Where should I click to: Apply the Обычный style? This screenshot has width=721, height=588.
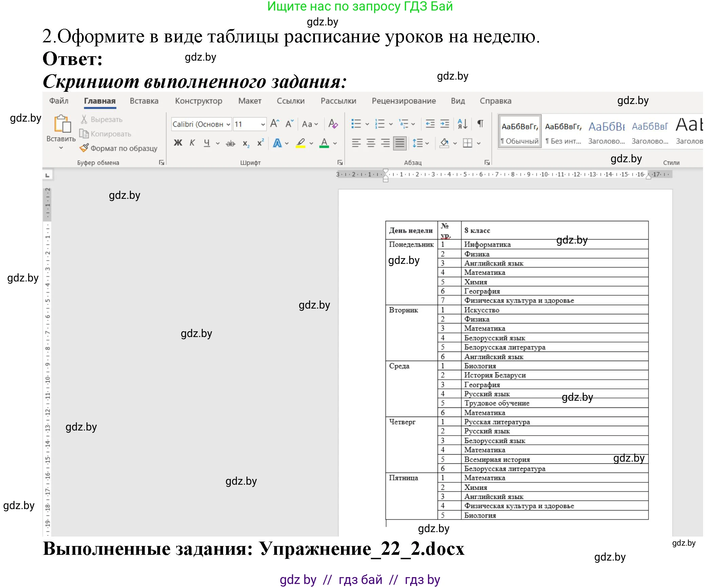(519, 132)
